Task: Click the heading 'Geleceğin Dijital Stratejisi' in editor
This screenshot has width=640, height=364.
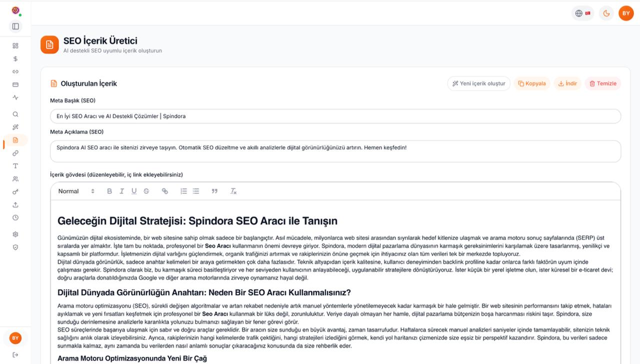Action: click(197, 221)
